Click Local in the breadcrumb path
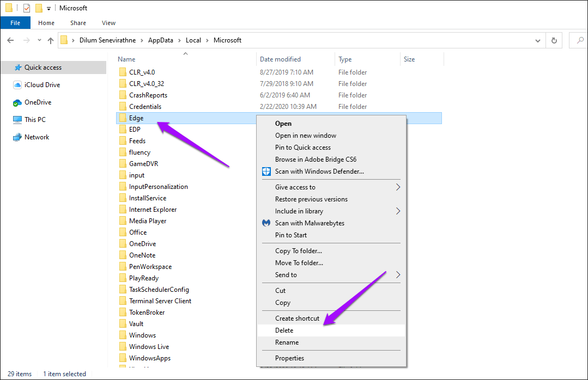The width and height of the screenshot is (588, 380). tap(193, 40)
